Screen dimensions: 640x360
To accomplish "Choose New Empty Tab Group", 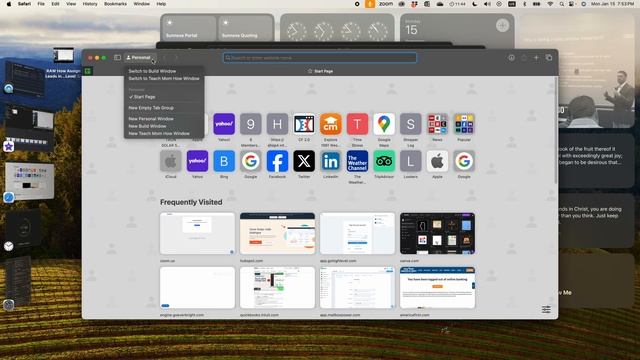I will (x=151, y=108).
